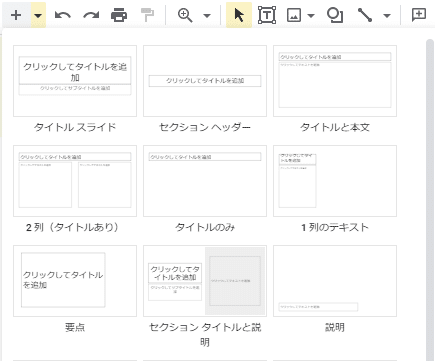Click the zoom magnifier icon
Screen dimensions: 435x361
[185, 15]
